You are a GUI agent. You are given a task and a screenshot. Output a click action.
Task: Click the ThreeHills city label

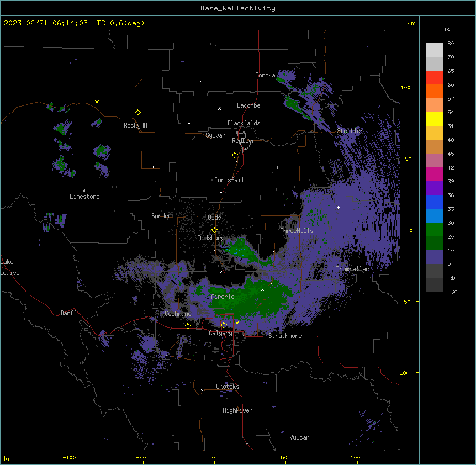297,231
